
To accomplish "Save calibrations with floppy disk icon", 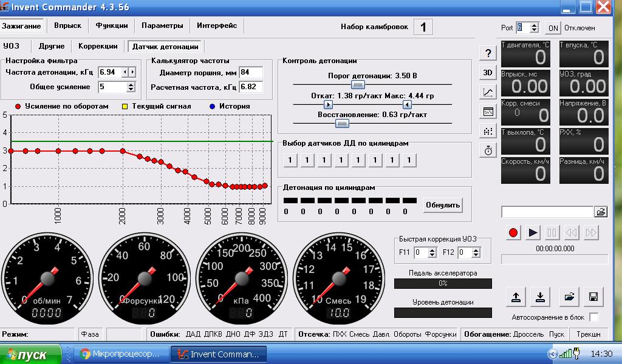I will coord(593,297).
